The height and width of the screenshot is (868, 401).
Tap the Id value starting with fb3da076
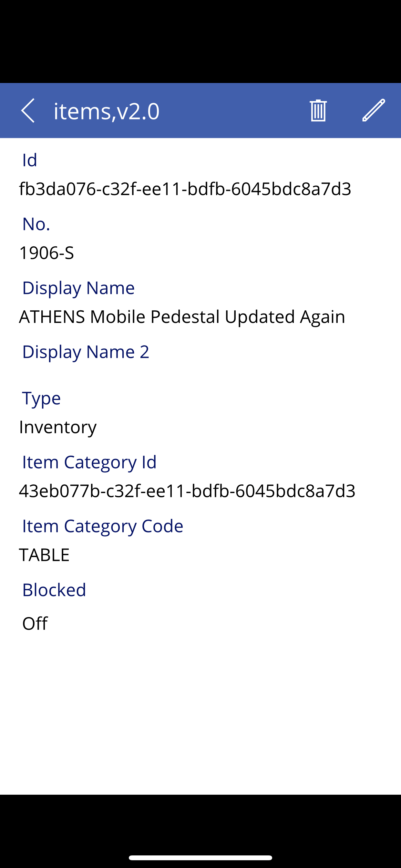pos(185,189)
